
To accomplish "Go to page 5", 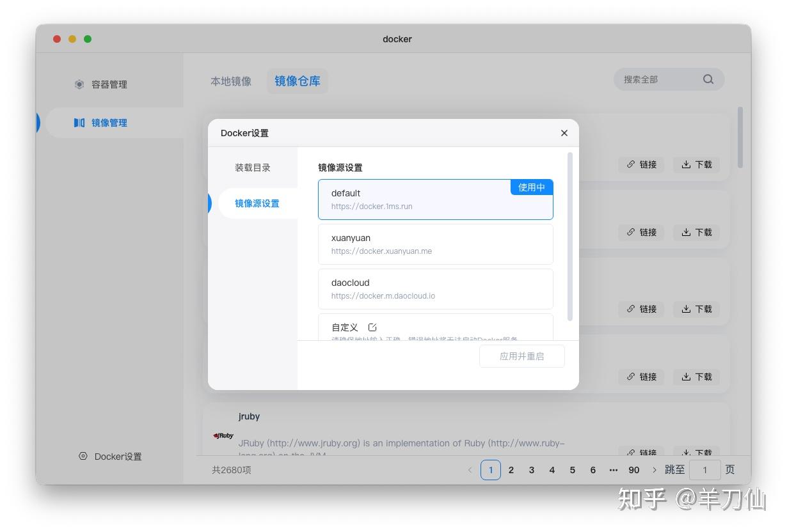I will [573, 470].
